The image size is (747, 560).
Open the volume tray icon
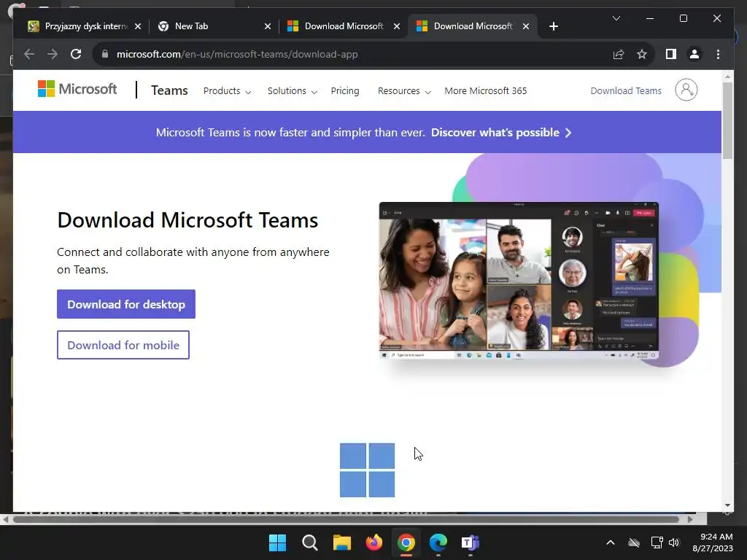(x=674, y=542)
